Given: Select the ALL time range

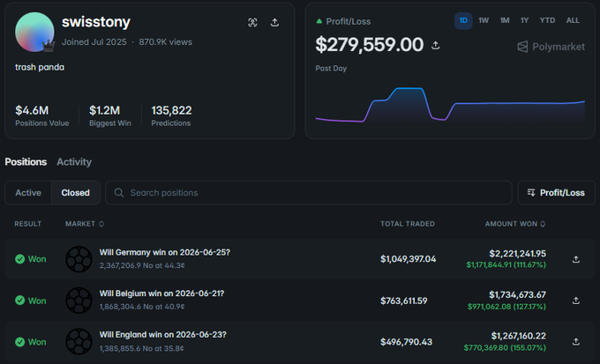Looking at the screenshot, I should [x=573, y=20].
